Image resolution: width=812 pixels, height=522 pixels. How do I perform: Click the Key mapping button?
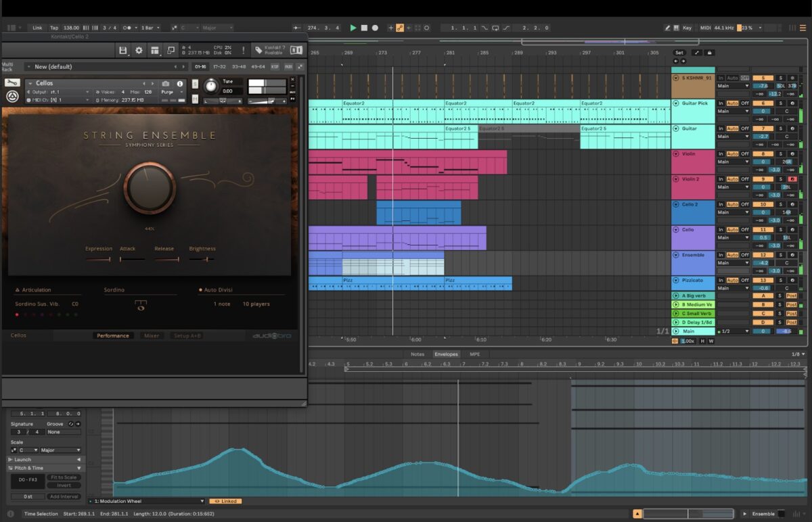tap(687, 28)
